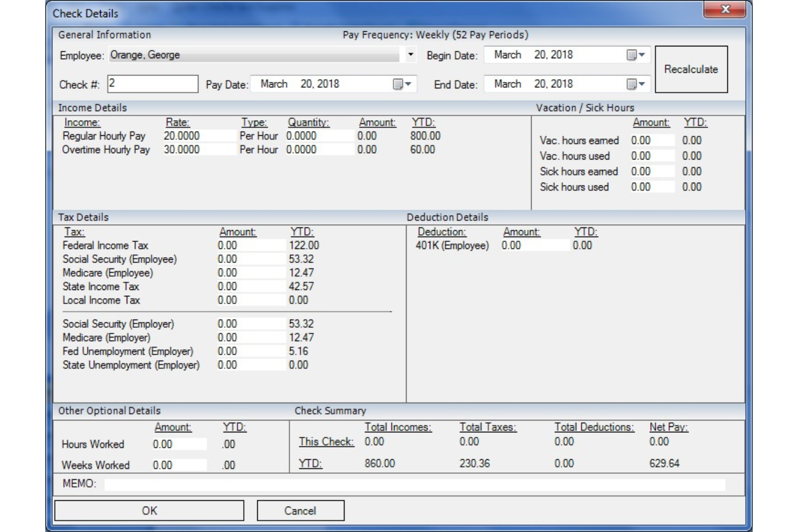Image resolution: width=798 pixels, height=532 pixels.
Task: Edit the Vac. hours earned amount field
Action: 651,141
